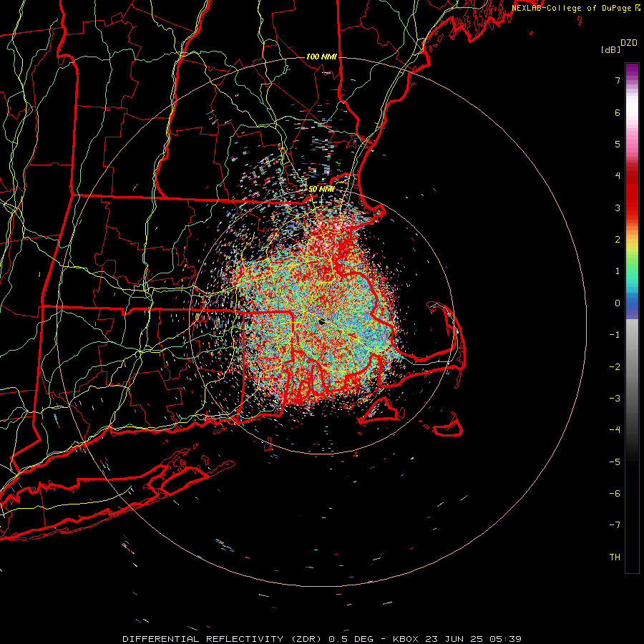The image size is (644, 644).
Task: Click the -7 dB scale value
Action: point(615,525)
